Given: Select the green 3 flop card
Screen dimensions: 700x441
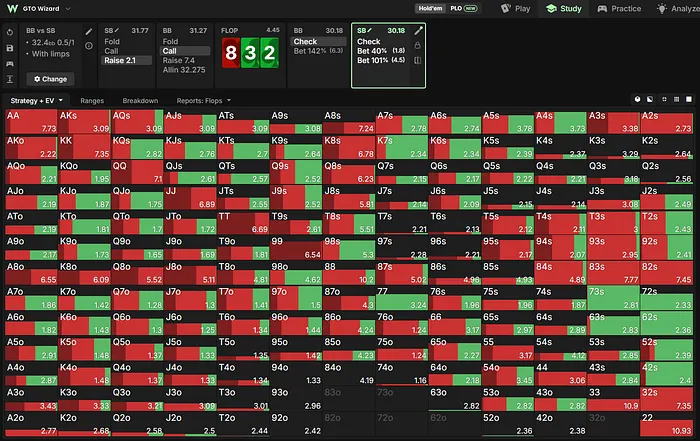Looking at the screenshot, I should click(x=250, y=53).
